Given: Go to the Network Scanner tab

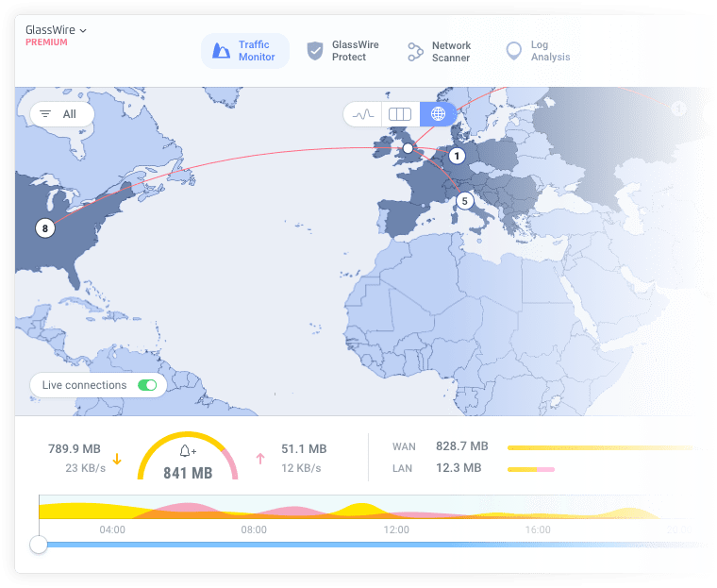Looking at the screenshot, I should point(439,51).
